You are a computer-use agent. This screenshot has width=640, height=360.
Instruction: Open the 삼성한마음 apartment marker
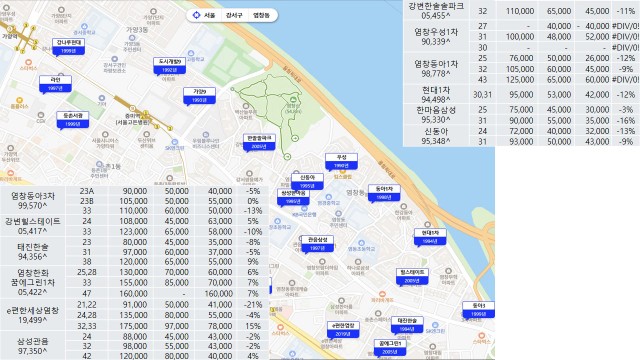tap(293, 197)
